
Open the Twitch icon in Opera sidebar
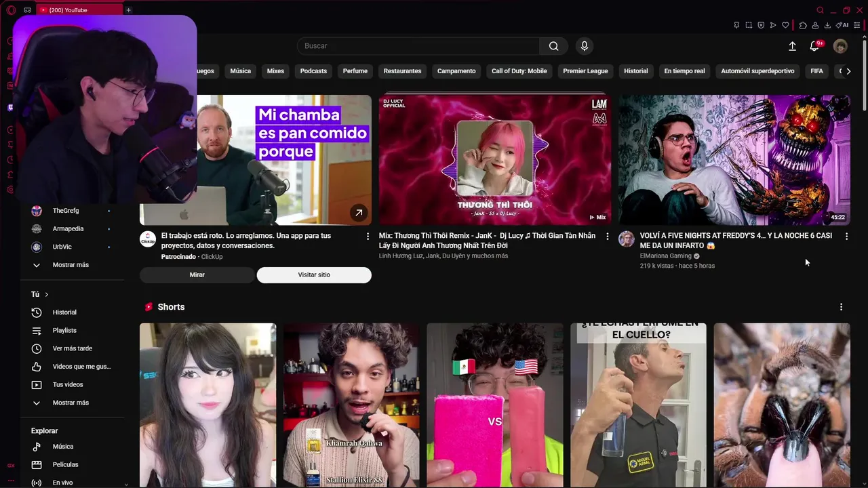(x=10, y=107)
